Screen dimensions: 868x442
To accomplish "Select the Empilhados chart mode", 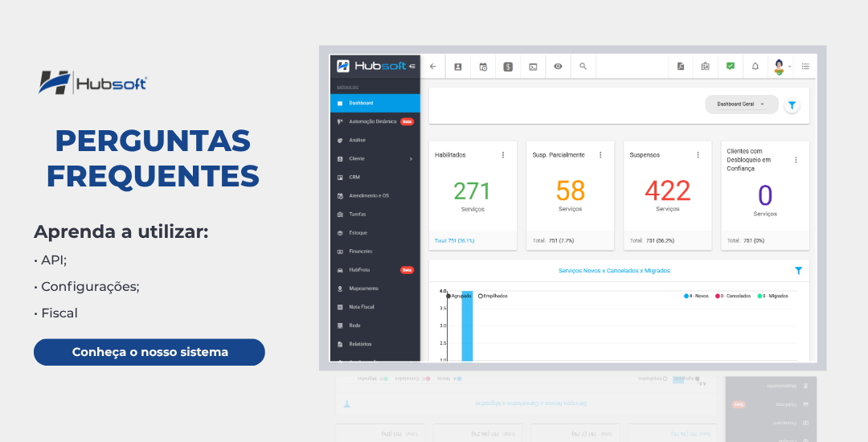I will (x=493, y=296).
